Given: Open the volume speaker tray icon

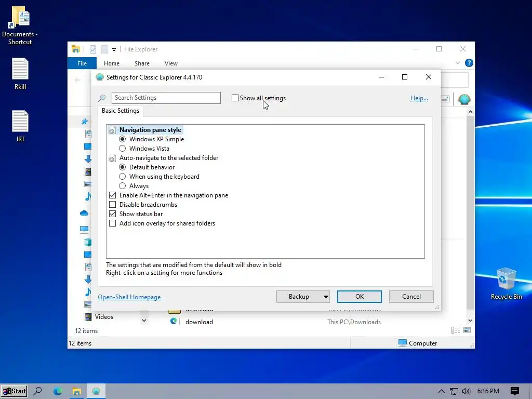Looking at the screenshot, I should 466,391.
